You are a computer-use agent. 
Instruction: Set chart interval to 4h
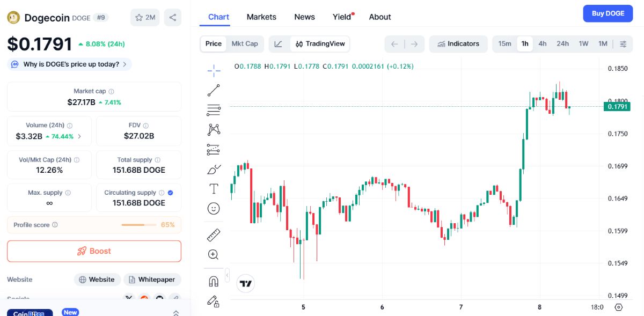tap(543, 44)
